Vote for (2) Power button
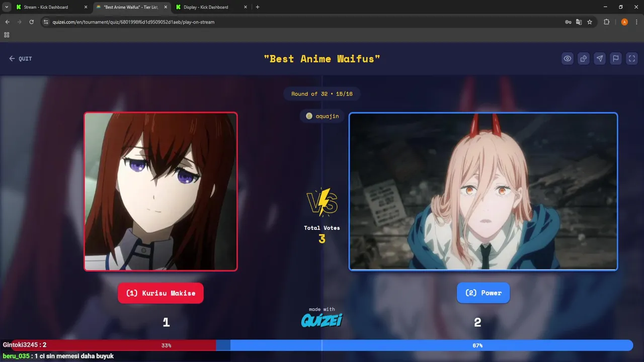644x362 pixels. [483, 293]
